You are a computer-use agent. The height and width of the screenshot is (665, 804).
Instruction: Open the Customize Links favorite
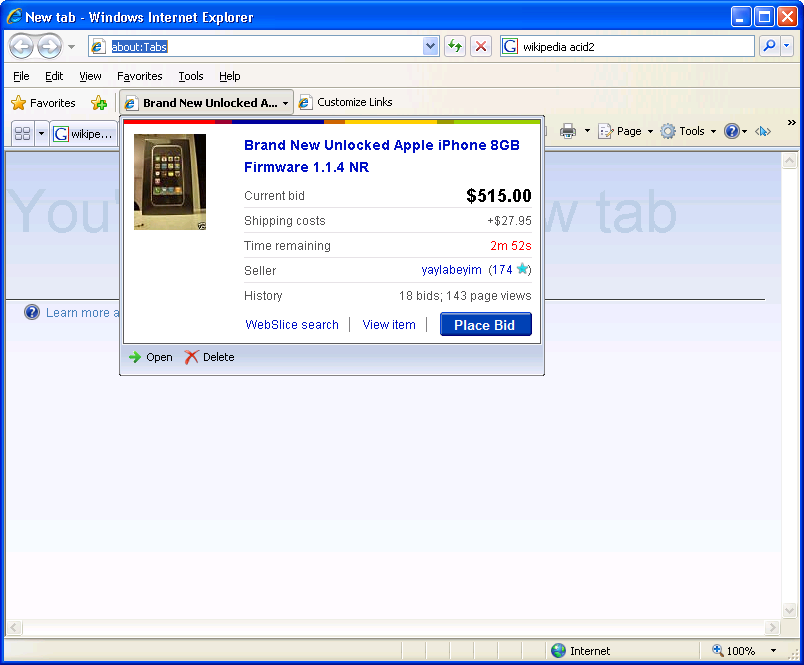[x=346, y=103]
